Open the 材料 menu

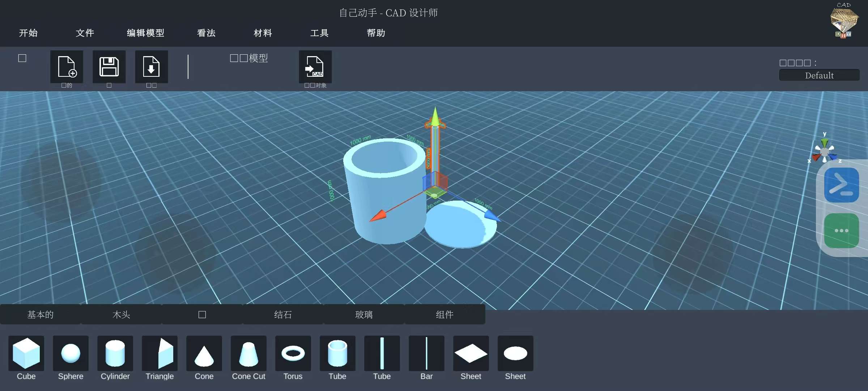pos(263,33)
